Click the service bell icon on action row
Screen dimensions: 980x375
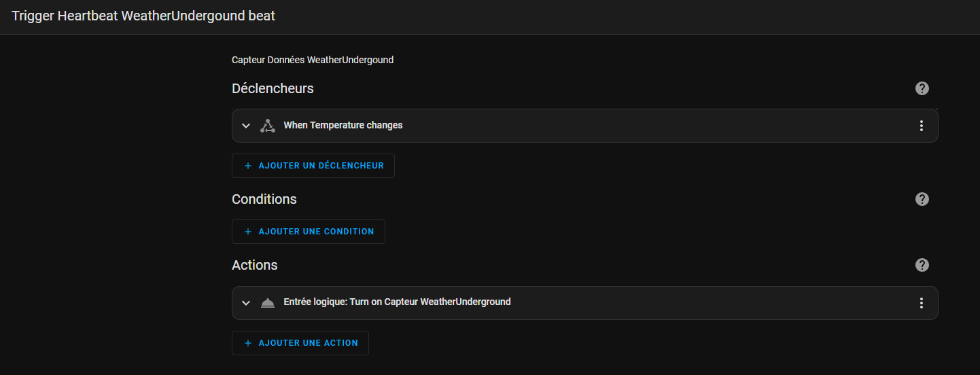(x=268, y=302)
